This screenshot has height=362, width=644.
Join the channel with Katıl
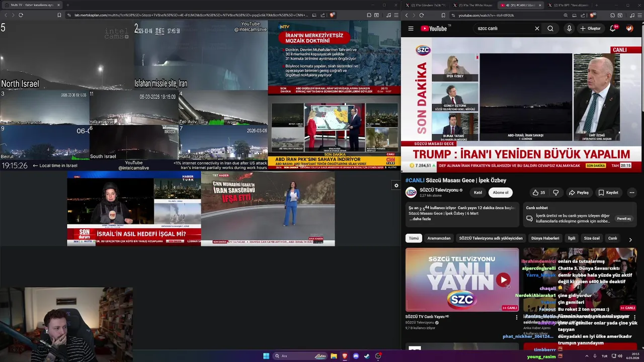pos(478,193)
